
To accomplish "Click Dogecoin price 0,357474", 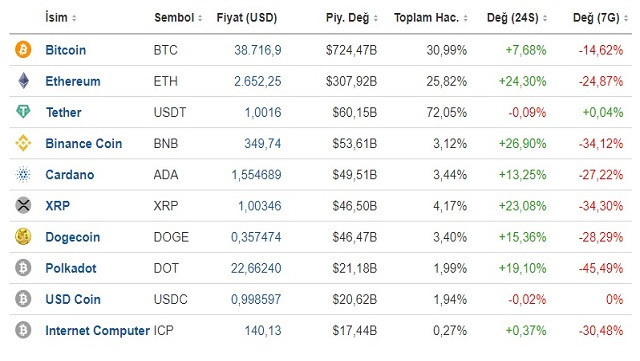I will click(x=256, y=237).
